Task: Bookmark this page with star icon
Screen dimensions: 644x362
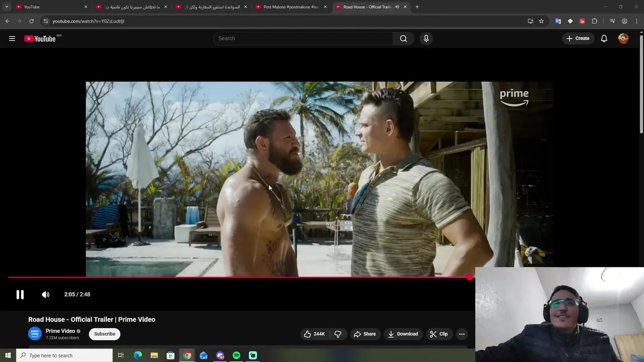Action: coord(541,21)
